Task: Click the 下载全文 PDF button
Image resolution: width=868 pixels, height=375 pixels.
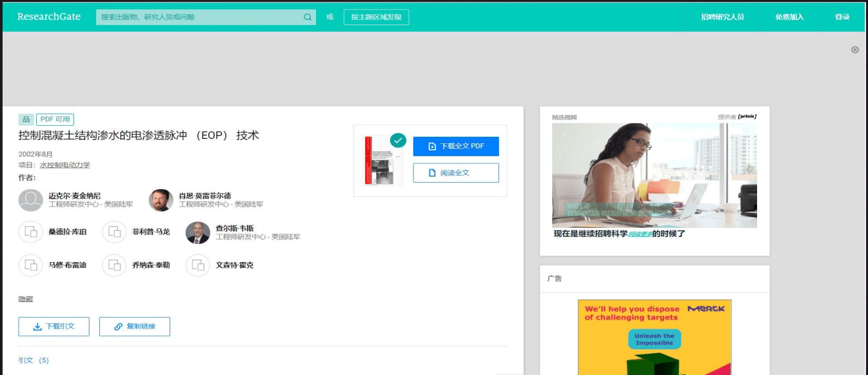Action: tap(456, 147)
